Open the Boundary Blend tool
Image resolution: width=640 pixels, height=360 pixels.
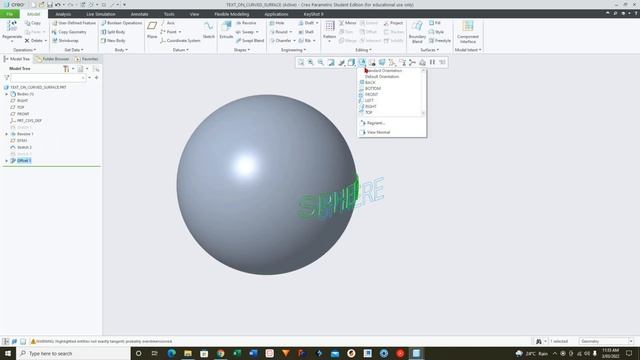(417, 32)
